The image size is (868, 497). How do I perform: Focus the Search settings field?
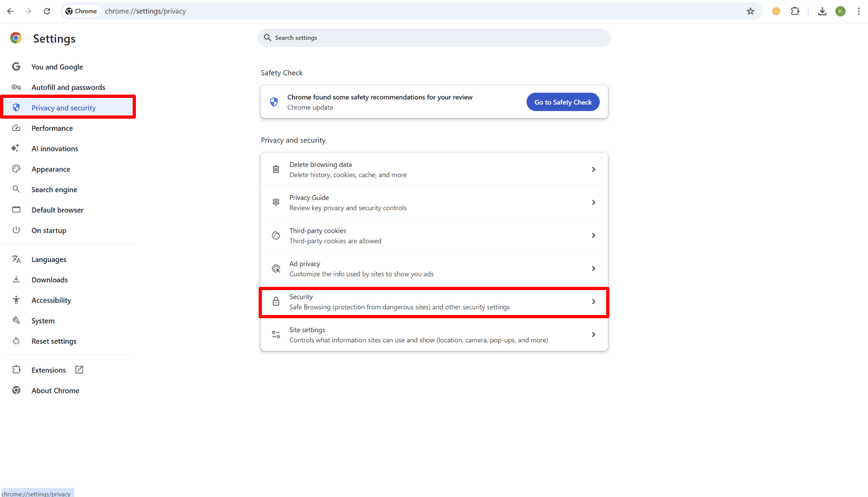434,38
